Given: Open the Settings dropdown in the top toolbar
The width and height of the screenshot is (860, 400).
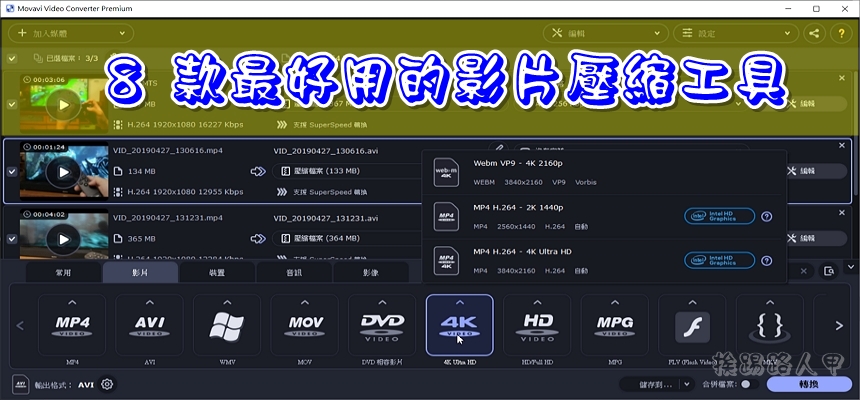Looking at the screenshot, I should (735, 33).
